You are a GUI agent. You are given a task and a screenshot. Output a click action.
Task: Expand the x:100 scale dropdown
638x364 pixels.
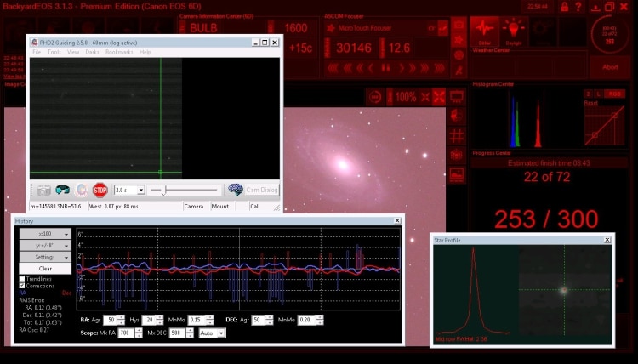[45, 234]
